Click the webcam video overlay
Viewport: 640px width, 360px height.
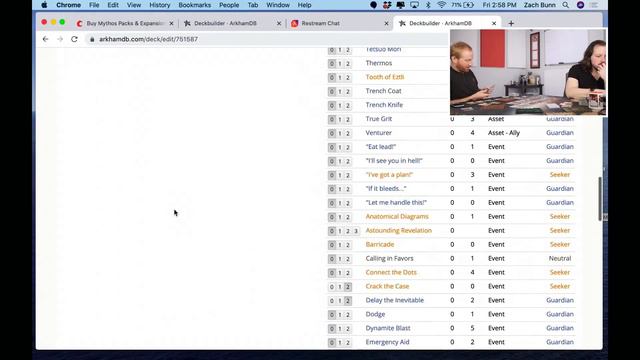click(x=528, y=72)
